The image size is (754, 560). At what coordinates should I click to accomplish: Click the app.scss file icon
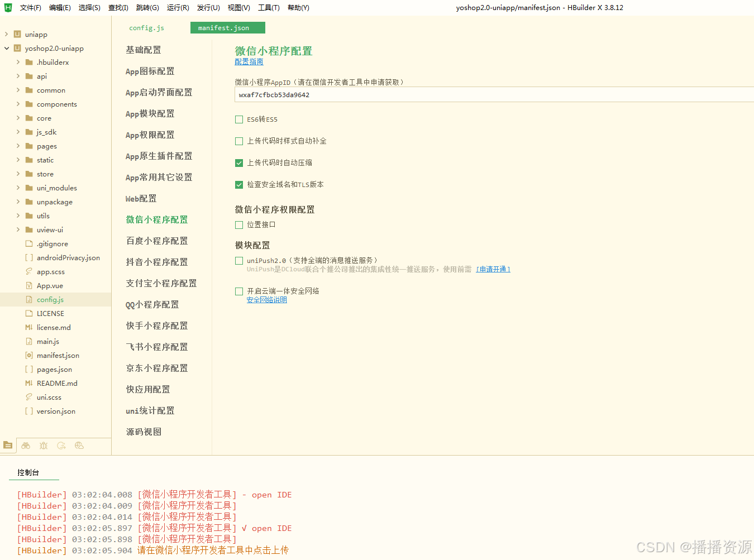(29, 271)
